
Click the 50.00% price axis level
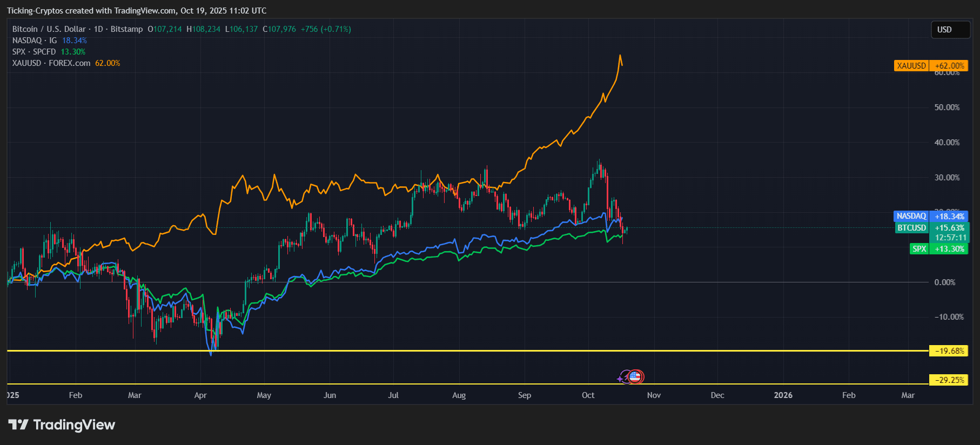(x=947, y=107)
